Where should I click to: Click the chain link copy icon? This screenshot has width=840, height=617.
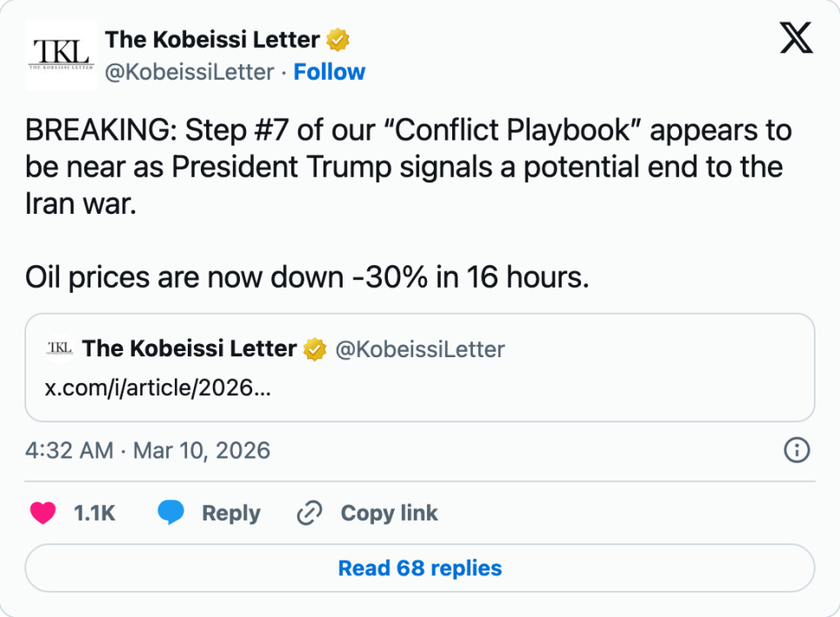click(x=310, y=514)
